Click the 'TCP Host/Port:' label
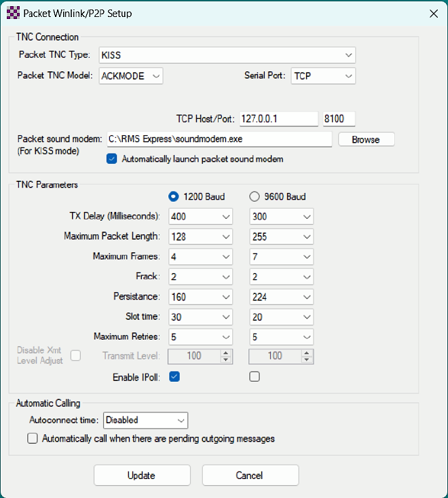 pos(205,119)
